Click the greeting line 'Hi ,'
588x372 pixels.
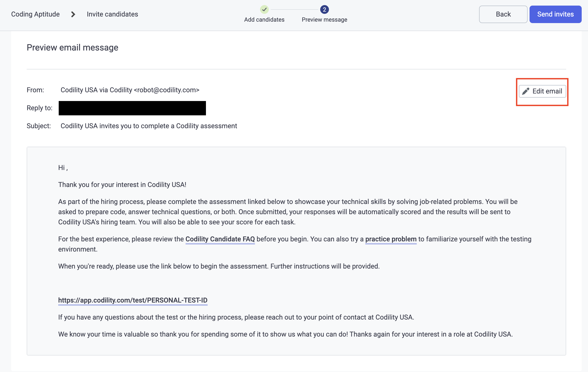(63, 168)
